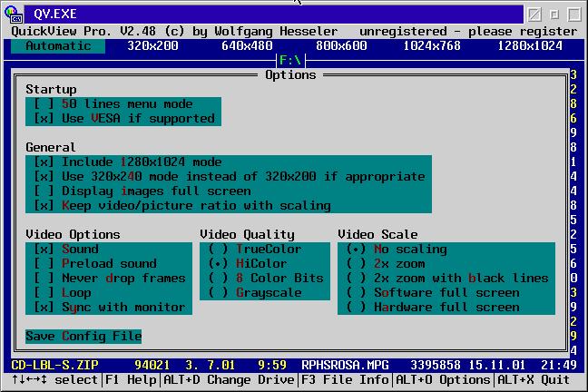
Task: Toggle Keep video/picture ratio with scaling
Action: point(182,206)
